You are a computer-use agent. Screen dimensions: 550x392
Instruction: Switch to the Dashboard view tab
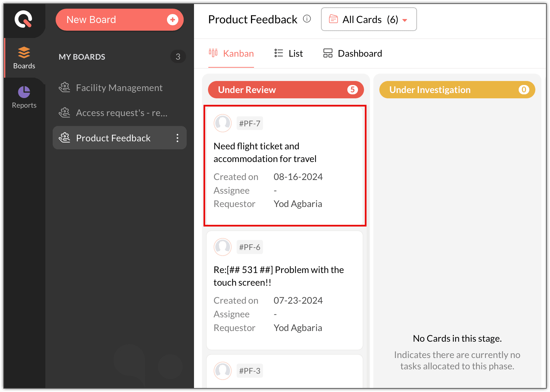[x=353, y=53]
